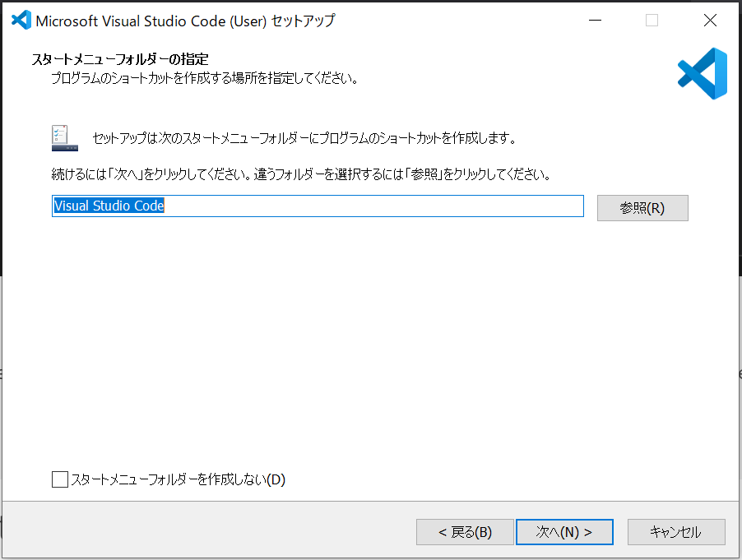Enable the スタートメニューフォルダーを作成しない checkbox
The height and width of the screenshot is (560, 742).
coord(60,479)
